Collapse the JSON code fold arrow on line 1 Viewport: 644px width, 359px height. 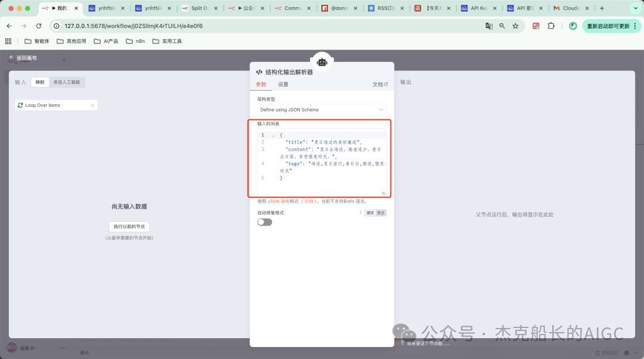point(273,135)
